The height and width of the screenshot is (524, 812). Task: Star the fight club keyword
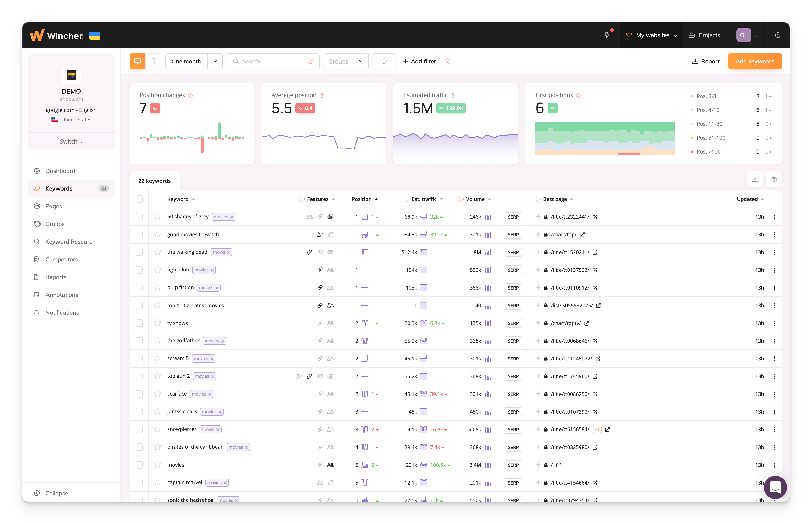tap(157, 270)
